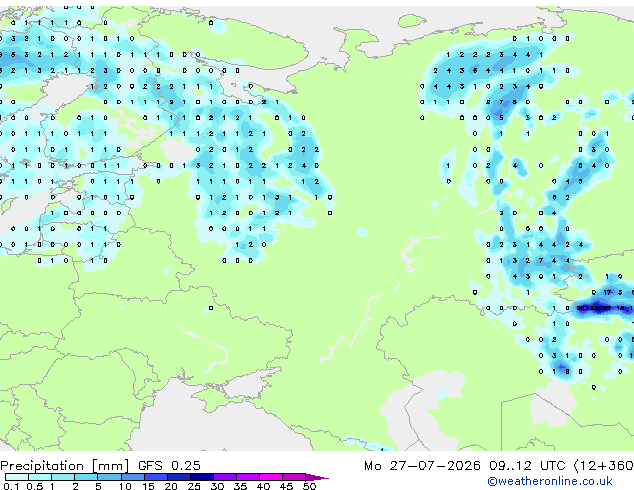Click the legend tick label "30"
The image size is (634, 490).
(x=217, y=486)
